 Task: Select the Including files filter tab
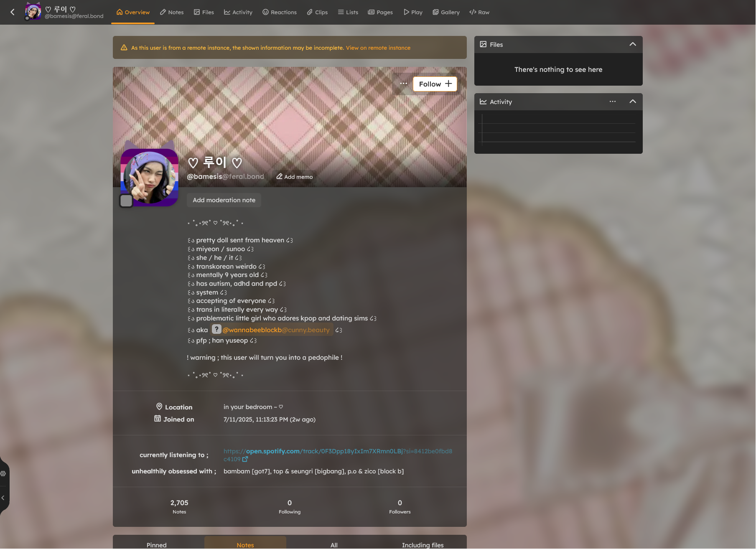click(423, 545)
